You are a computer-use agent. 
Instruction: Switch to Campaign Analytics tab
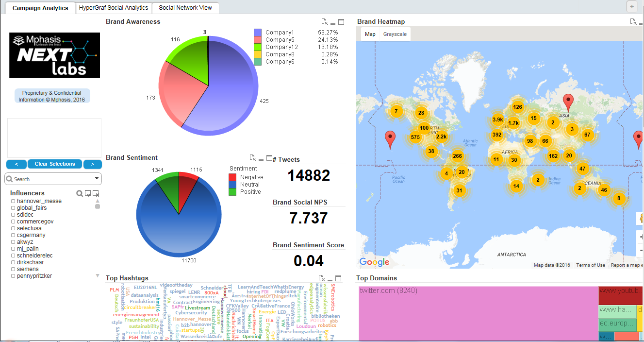click(40, 8)
